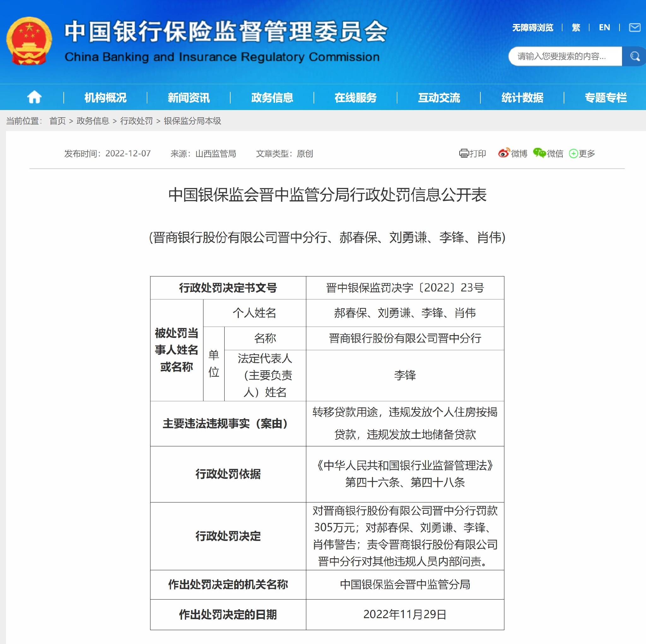The height and width of the screenshot is (644, 646).
Task: Share the article via the 微信 WeChat icon
Action: 539,154
